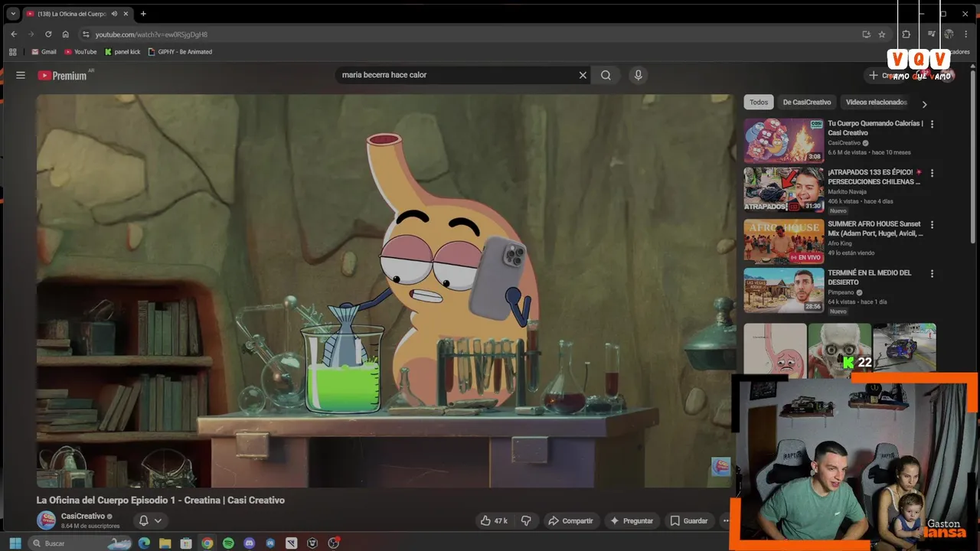Open Microsoft Store from the taskbar
Viewport: 980px width, 551px height.
click(x=186, y=543)
